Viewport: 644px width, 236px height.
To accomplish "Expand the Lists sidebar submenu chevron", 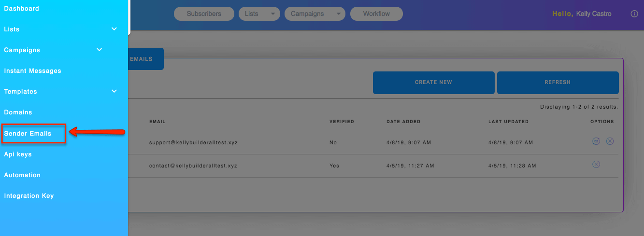I will pos(114,29).
